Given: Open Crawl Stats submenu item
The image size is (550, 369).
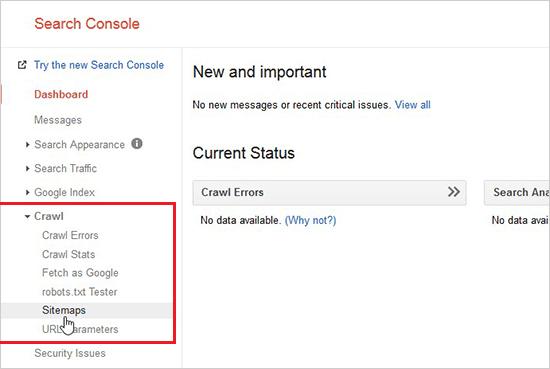Looking at the screenshot, I should pyautogui.click(x=69, y=254).
